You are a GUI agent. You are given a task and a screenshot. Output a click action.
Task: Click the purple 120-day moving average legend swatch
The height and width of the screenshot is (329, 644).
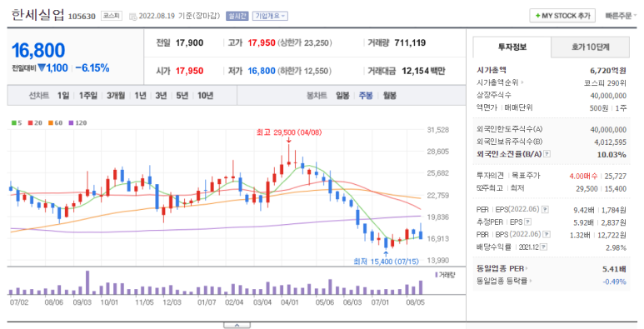pyautogui.click(x=71, y=122)
